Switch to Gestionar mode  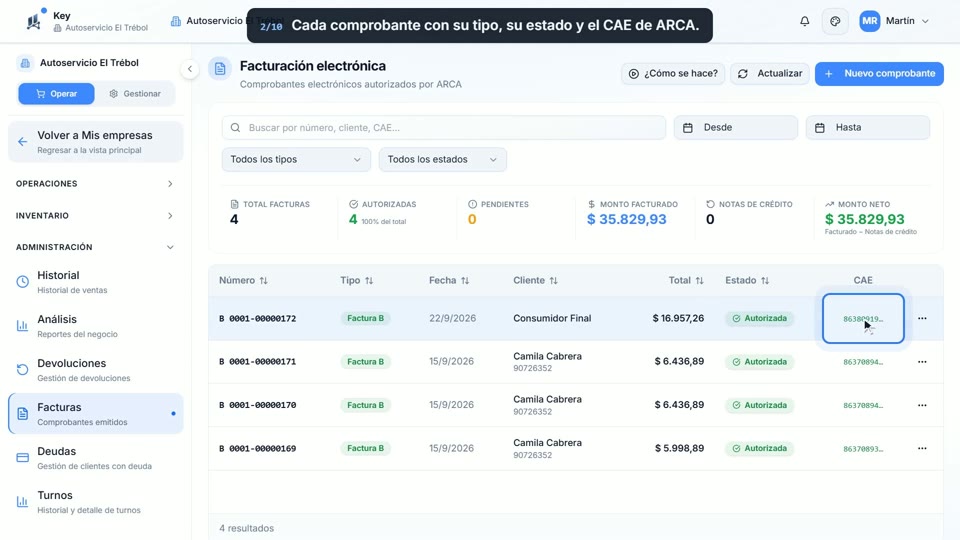click(135, 94)
